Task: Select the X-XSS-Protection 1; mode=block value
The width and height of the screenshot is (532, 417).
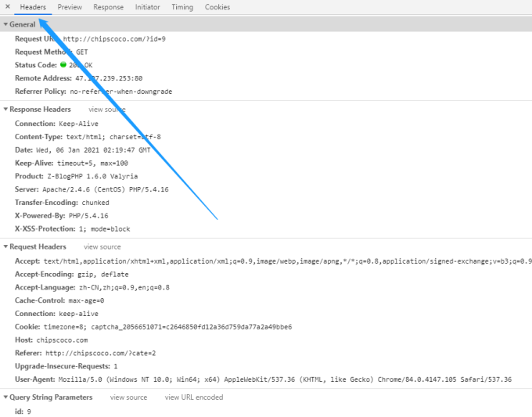Action: 105,229
